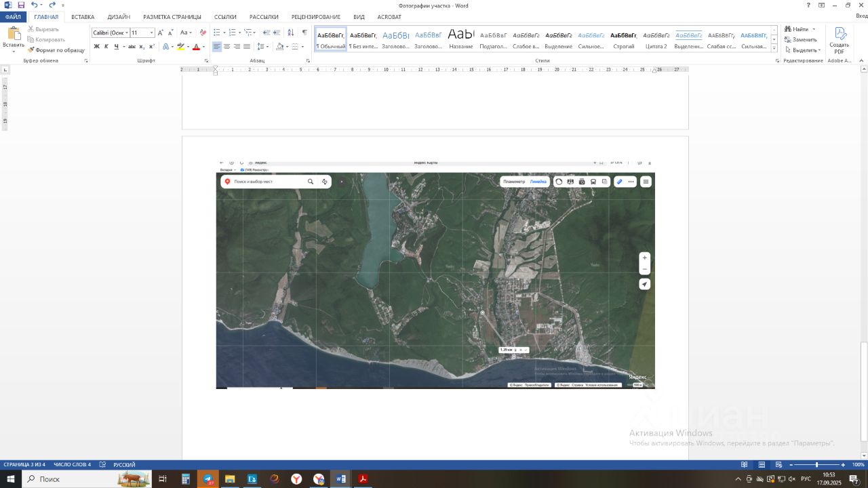868x488 pixels.
Task: Toggle bold formatting (Ж)
Action: [96, 47]
